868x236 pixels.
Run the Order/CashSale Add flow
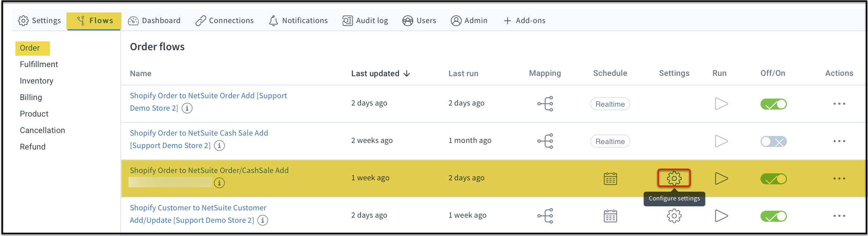click(721, 178)
